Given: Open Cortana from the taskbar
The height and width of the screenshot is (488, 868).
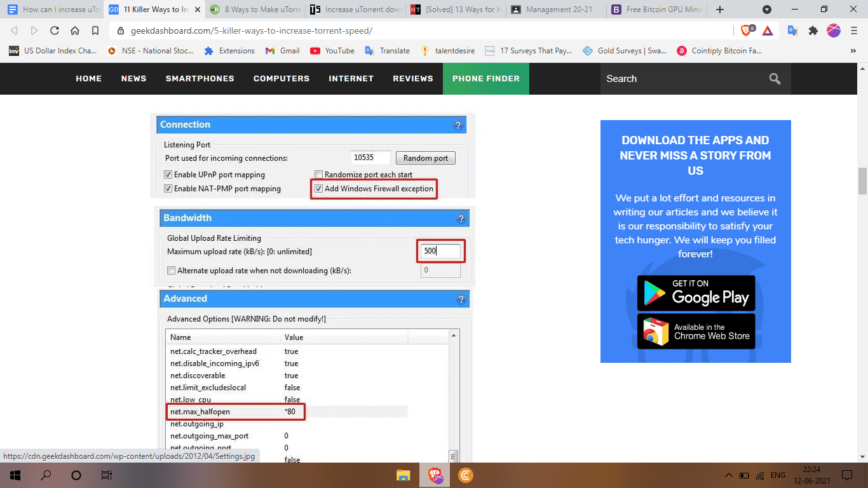Looking at the screenshot, I should [x=76, y=475].
